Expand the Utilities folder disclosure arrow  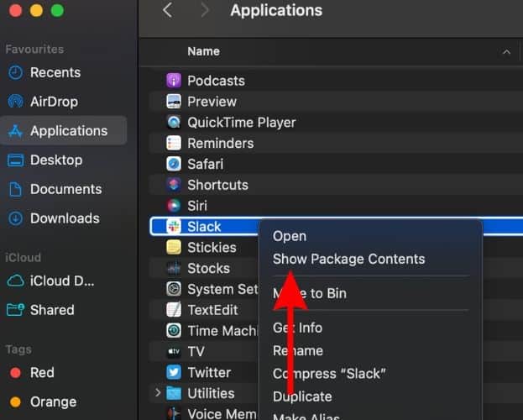pos(158,393)
